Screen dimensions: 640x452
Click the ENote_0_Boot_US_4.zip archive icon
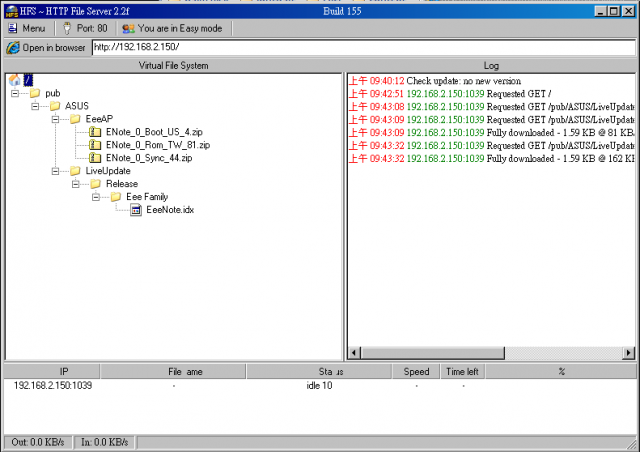95,132
